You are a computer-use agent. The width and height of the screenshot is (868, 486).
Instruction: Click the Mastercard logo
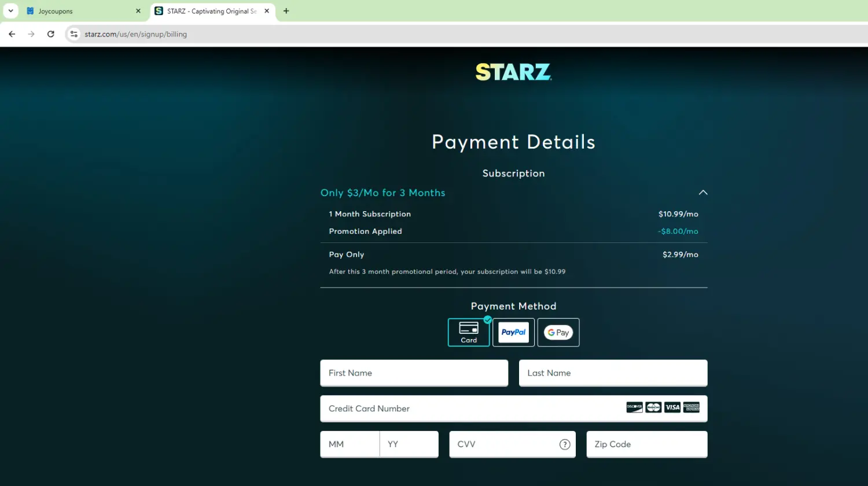click(653, 407)
